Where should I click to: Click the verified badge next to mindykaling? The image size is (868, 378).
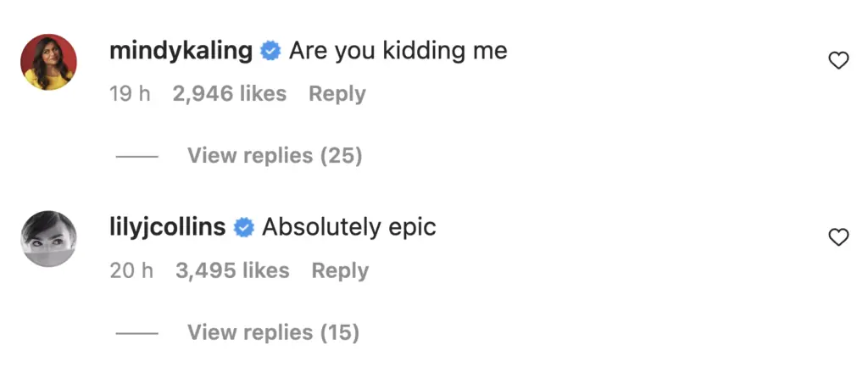pos(270,52)
